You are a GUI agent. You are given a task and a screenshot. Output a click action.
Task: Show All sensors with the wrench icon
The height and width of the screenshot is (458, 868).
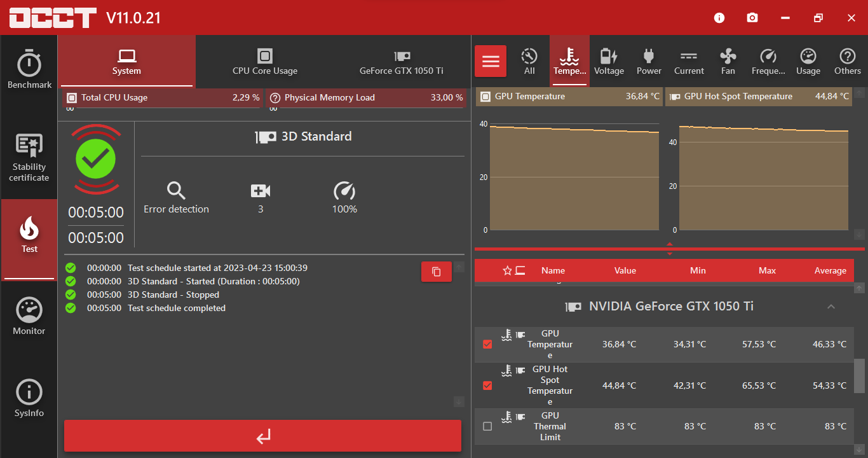[529, 61]
